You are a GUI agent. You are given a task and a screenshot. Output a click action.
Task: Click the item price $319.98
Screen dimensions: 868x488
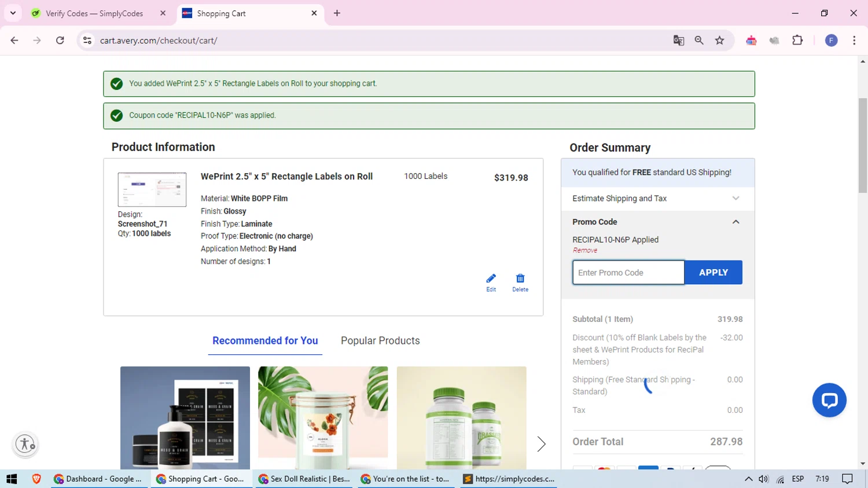point(511,178)
